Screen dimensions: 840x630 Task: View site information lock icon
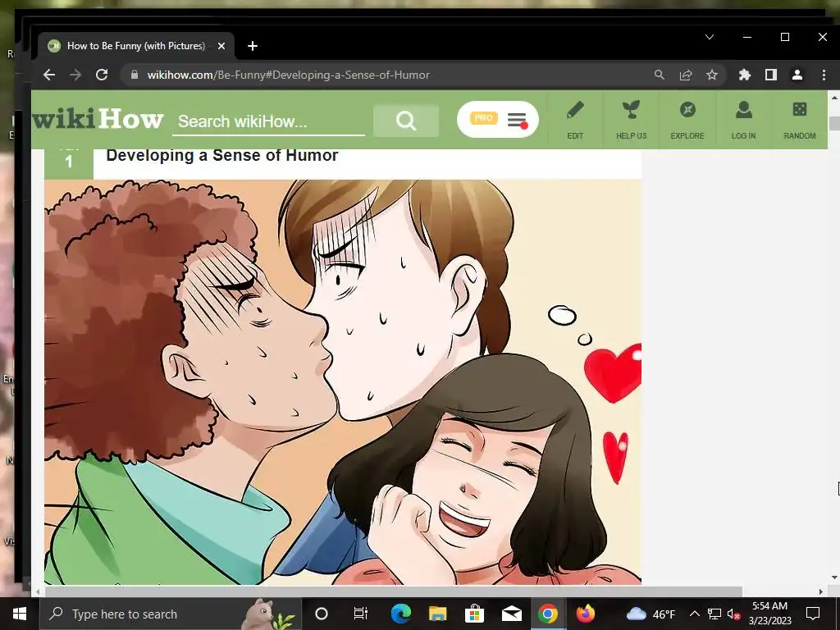(134, 75)
